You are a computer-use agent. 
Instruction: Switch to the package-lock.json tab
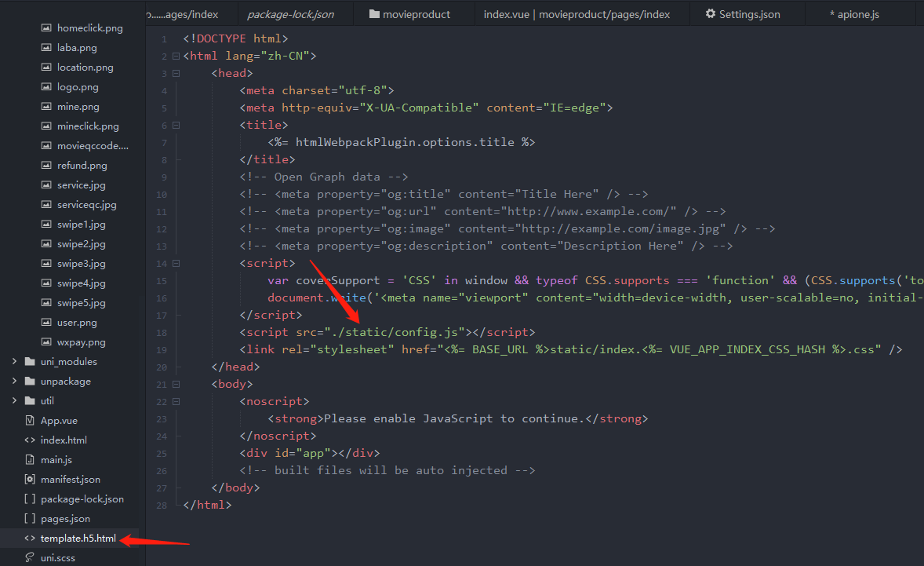[289, 13]
